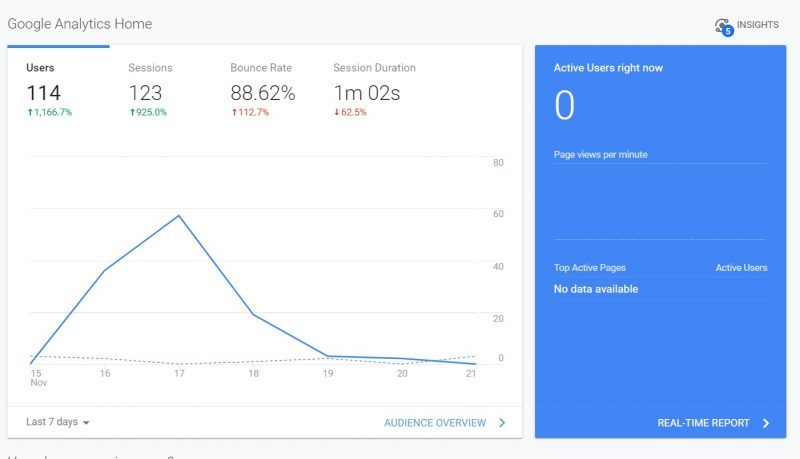The height and width of the screenshot is (459, 800).
Task: Click the Sessions value 123
Action: pyautogui.click(x=145, y=93)
